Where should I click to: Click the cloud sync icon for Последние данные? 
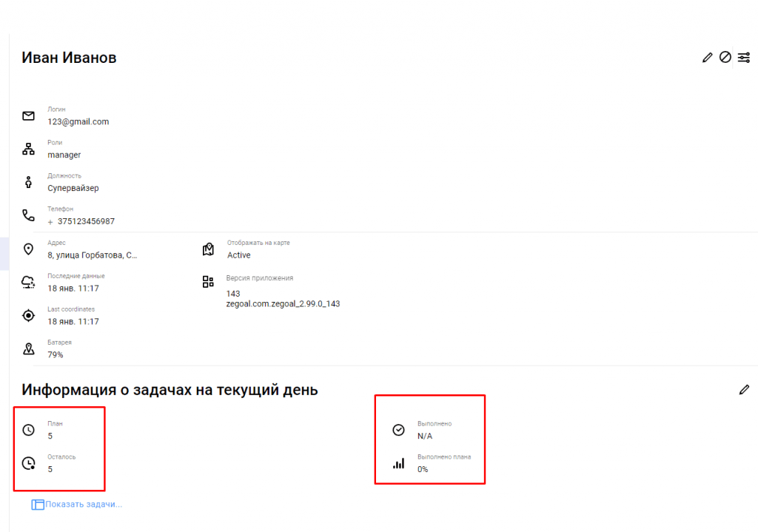[x=29, y=282]
